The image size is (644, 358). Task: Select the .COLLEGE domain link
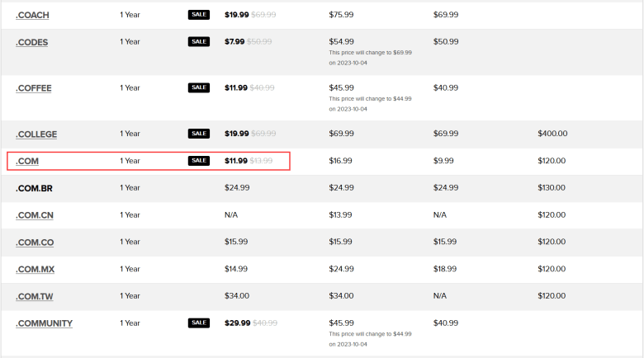tap(36, 134)
